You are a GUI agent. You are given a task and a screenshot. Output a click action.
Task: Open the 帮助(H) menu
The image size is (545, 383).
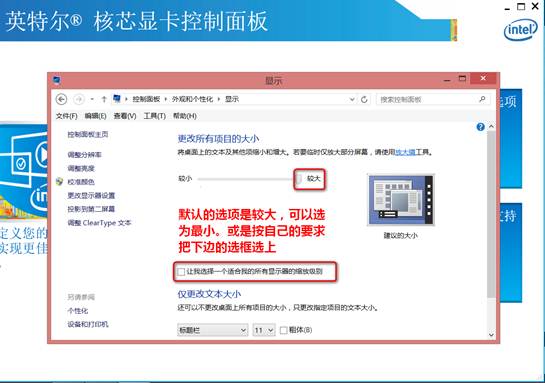click(x=185, y=116)
